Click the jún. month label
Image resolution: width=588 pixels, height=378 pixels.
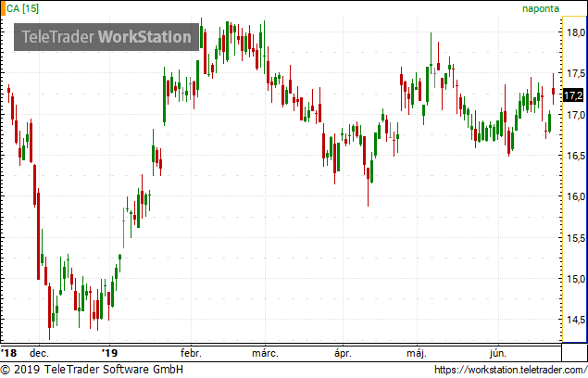(498, 353)
